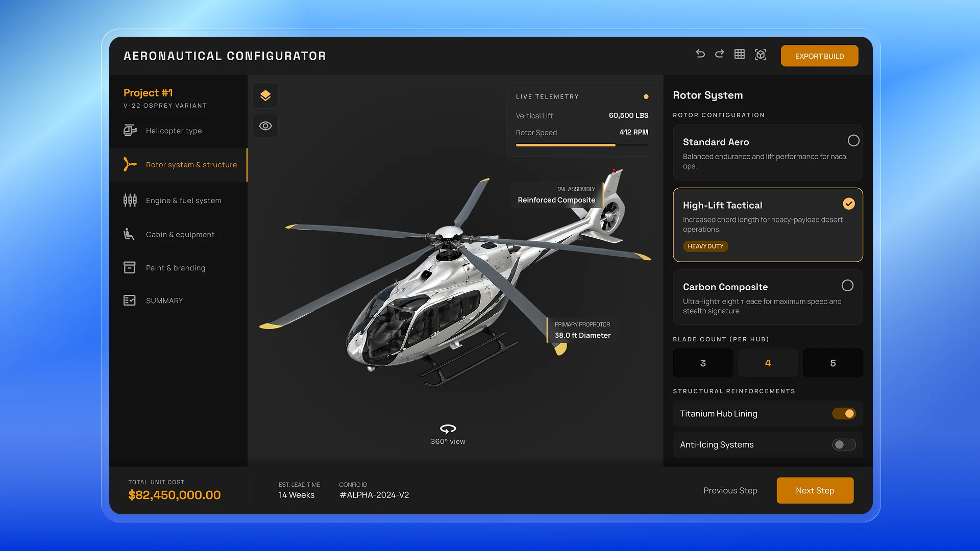Open Cabin & equipment section
The width and height of the screenshot is (980, 551).
coord(180,235)
